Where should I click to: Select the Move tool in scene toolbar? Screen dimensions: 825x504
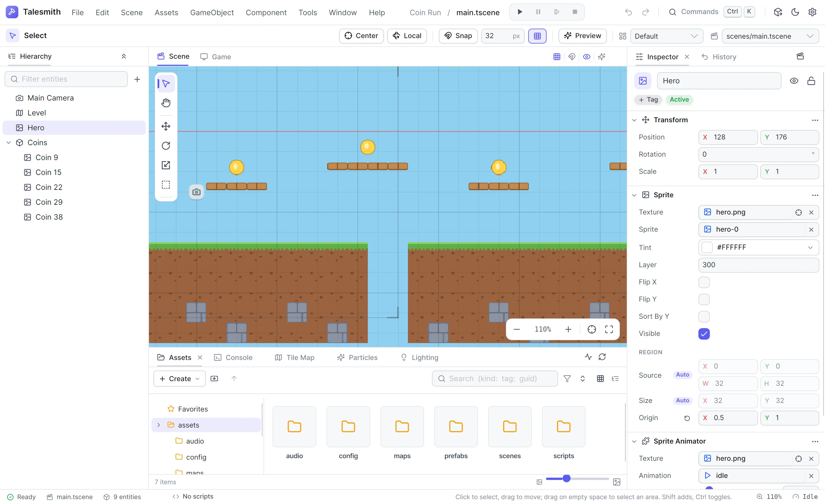(x=166, y=126)
